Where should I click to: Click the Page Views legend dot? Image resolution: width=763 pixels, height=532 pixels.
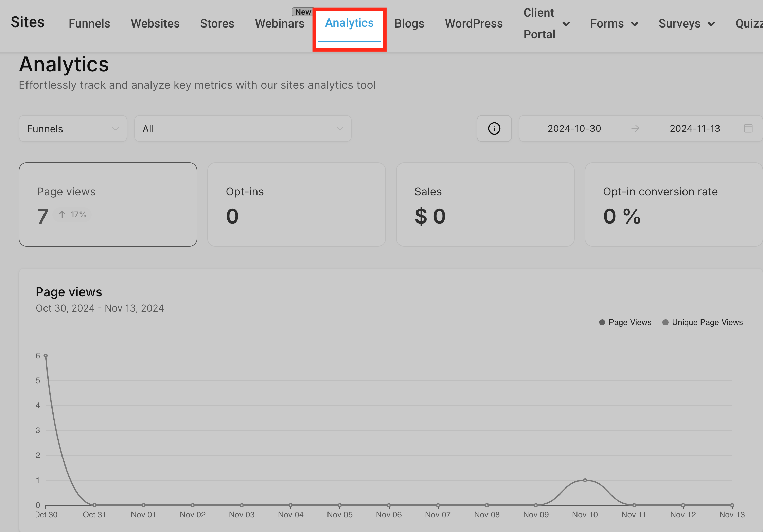pyautogui.click(x=602, y=322)
